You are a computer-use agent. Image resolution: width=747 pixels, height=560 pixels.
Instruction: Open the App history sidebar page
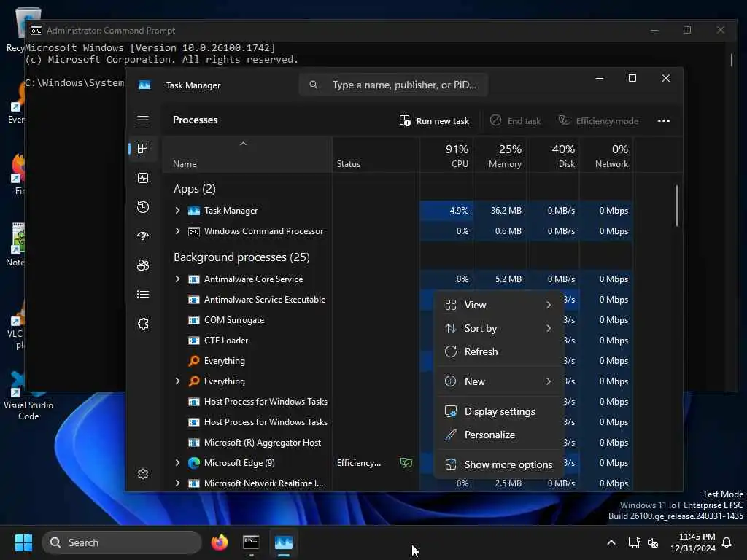coord(143,207)
